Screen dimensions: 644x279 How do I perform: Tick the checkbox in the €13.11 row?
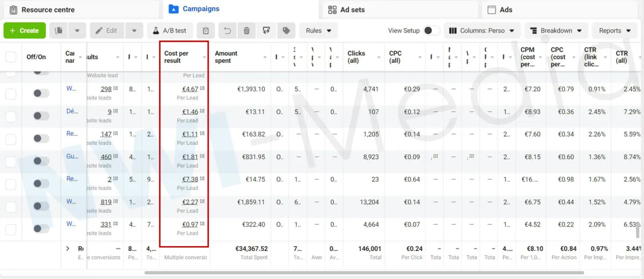click(x=11, y=117)
